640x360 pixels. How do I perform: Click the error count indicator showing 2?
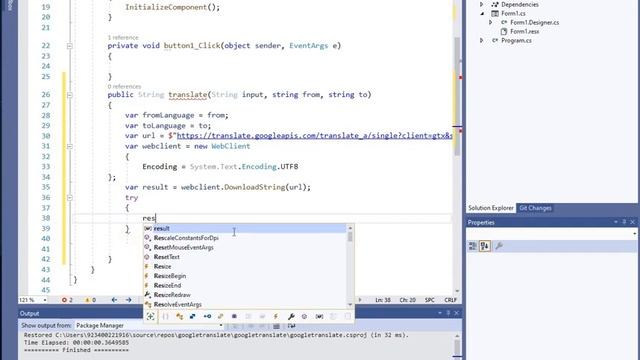click(x=67, y=300)
